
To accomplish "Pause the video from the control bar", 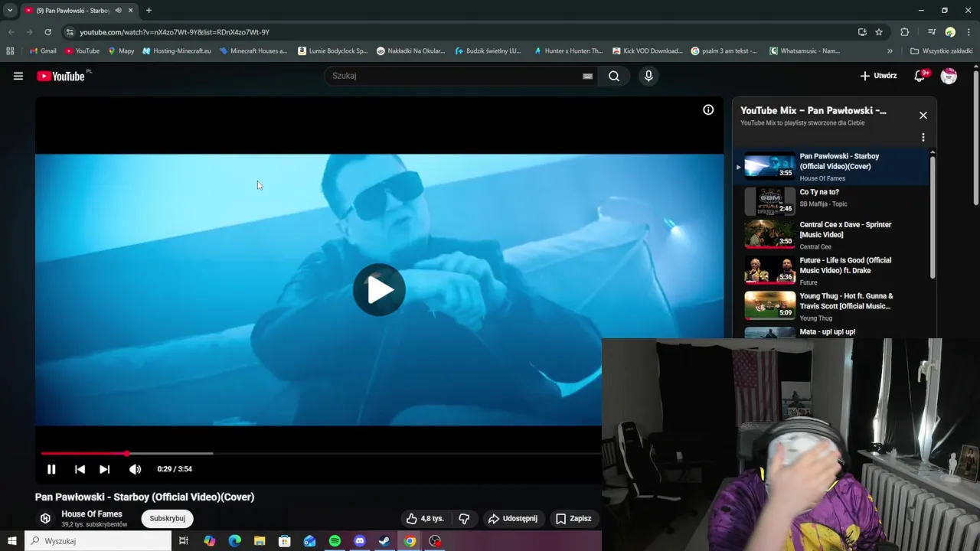I will 51,469.
